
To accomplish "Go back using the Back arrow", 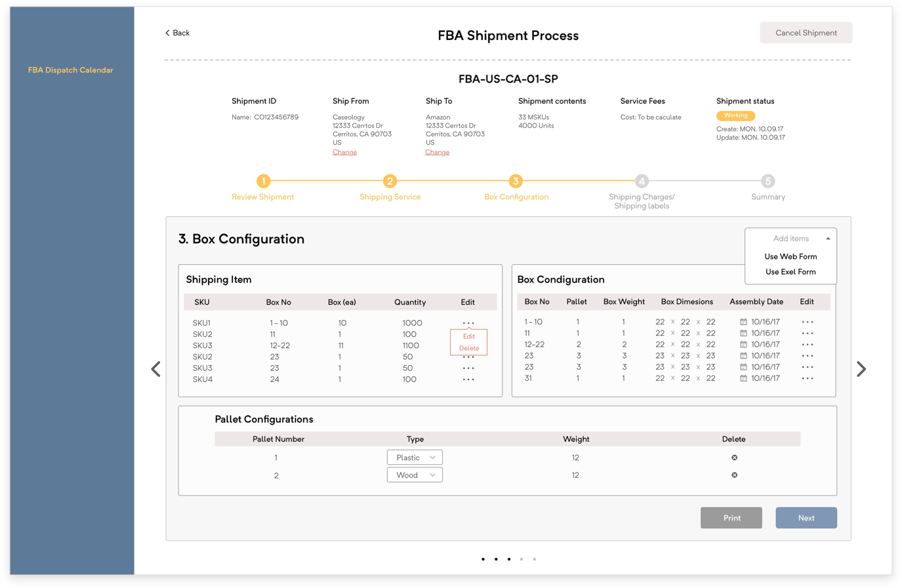I will tap(177, 33).
